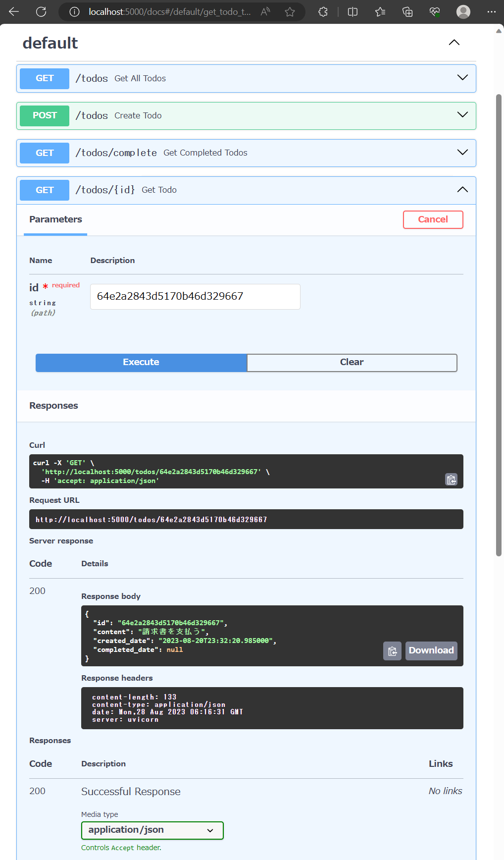Image resolution: width=504 pixels, height=860 pixels.
Task: Click the Cancel button
Action: [x=433, y=219]
